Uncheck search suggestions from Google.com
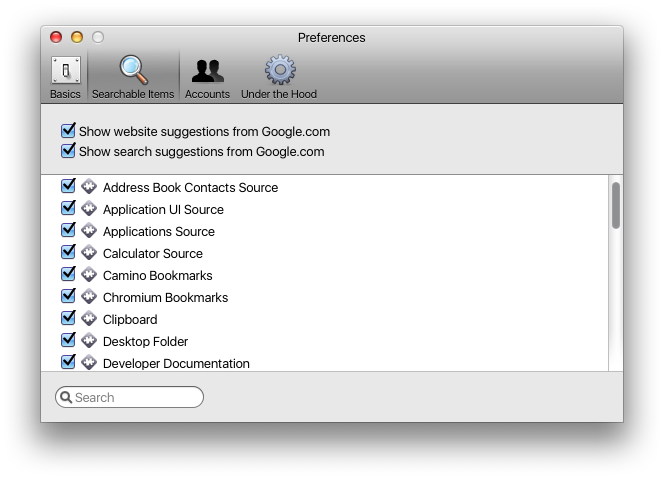664x478 pixels. coord(68,151)
